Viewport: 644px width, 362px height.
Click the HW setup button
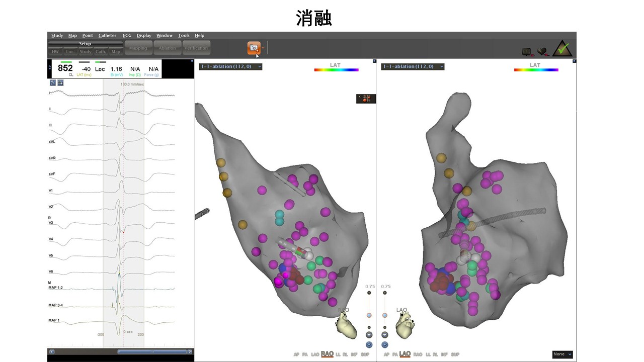(55, 51)
